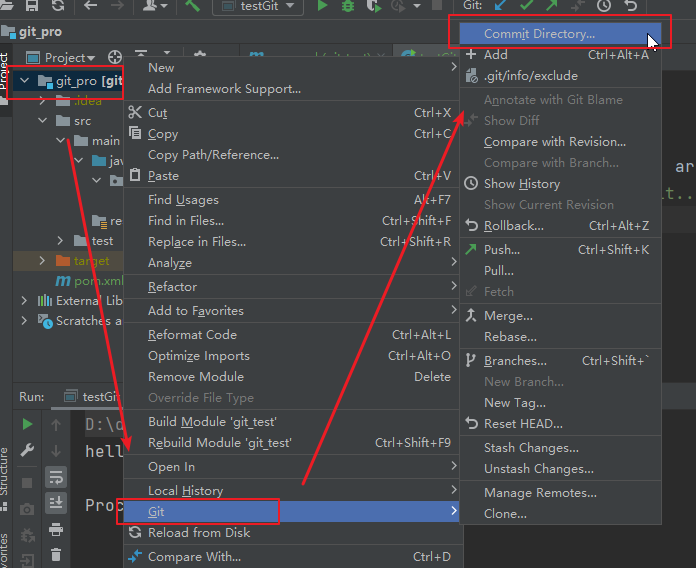Screen dimensions: 696x568
Task: Expand Scratches and Consoles node
Action: (x=24, y=320)
